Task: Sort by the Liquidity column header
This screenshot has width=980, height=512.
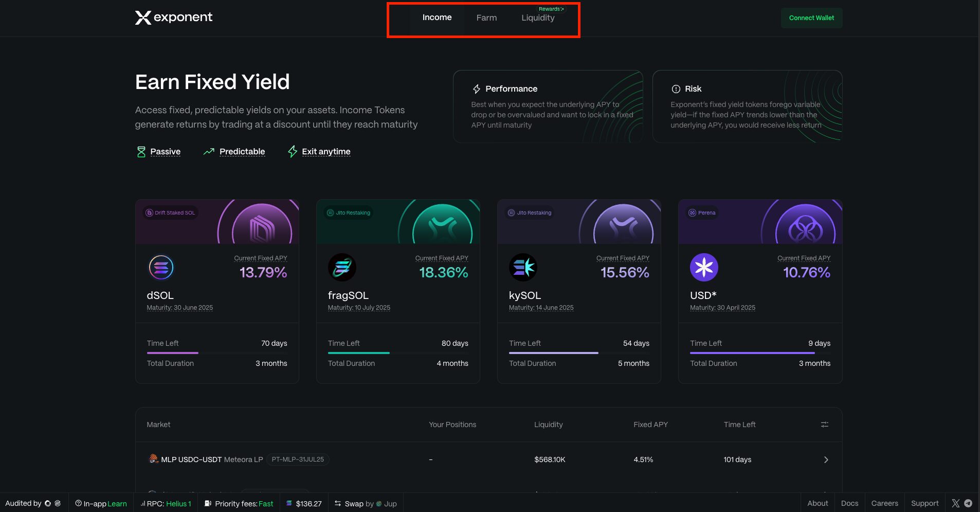Action: pyautogui.click(x=548, y=425)
